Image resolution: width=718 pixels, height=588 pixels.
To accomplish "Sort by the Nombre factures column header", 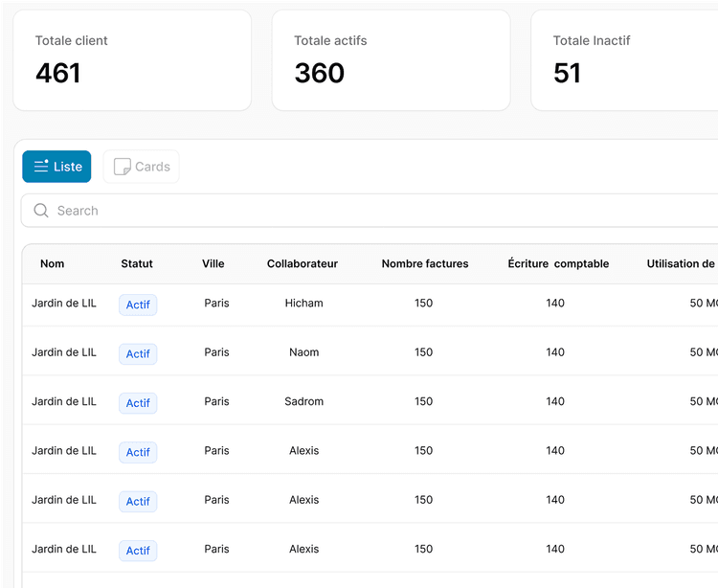I will 425,263.
